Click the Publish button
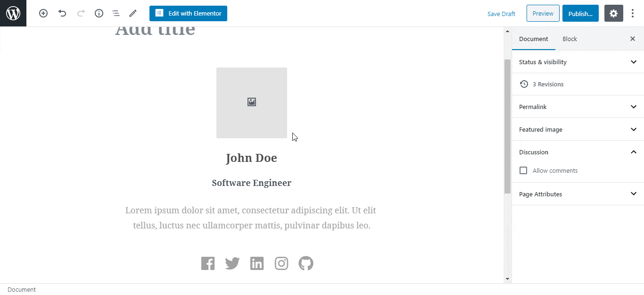This screenshot has width=644, height=295. point(580,13)
